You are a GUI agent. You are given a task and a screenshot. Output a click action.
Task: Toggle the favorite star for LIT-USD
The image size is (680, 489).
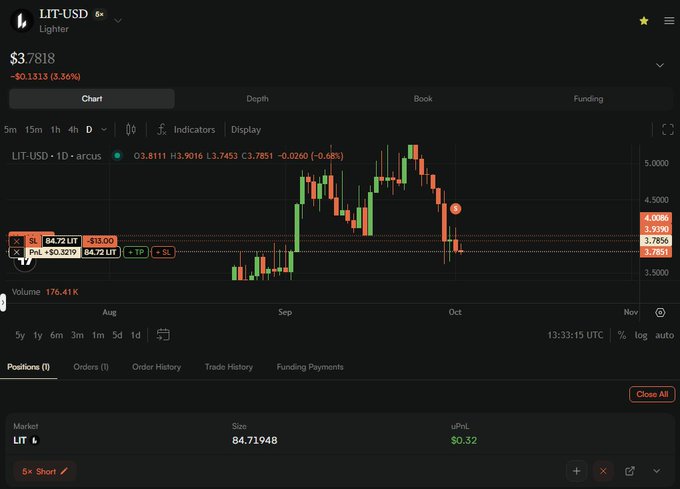(x=644, y=21)
